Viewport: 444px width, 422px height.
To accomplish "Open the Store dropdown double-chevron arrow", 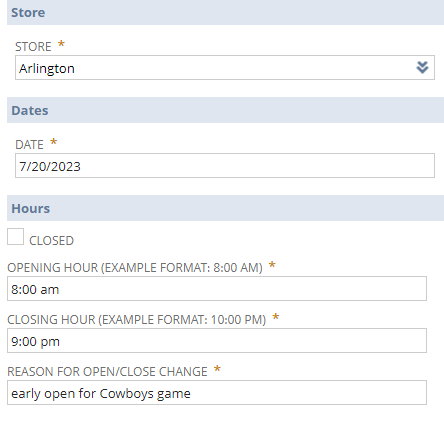I will pyautogui.click(x=422, y=68).
